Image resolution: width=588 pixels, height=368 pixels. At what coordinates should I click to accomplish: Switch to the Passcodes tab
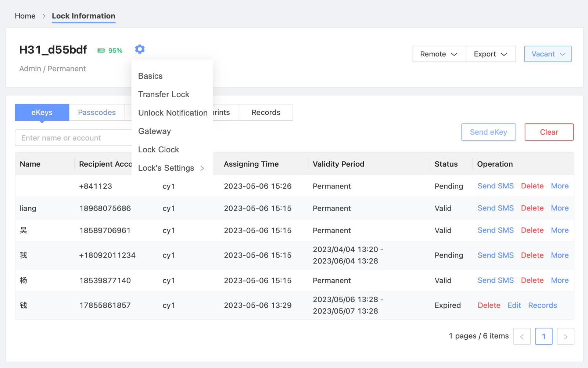coord(97,112)
